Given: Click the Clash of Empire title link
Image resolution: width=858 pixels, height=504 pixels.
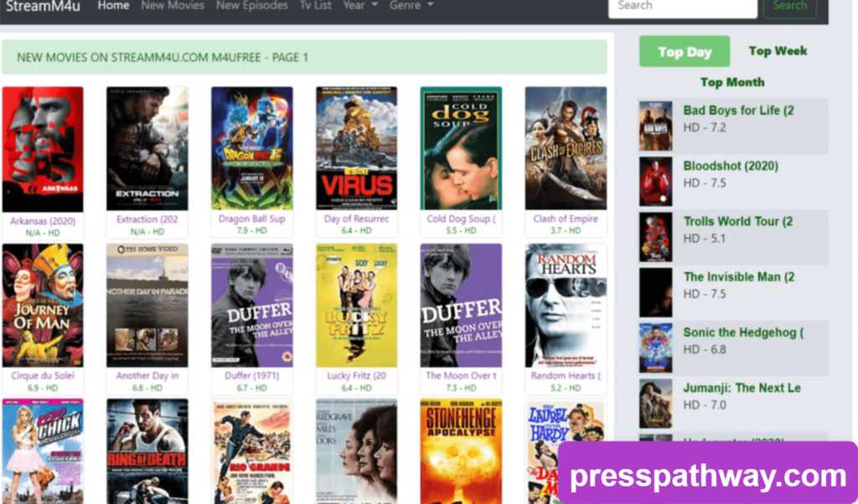Looking at the screenshot, I should point(566,219).
